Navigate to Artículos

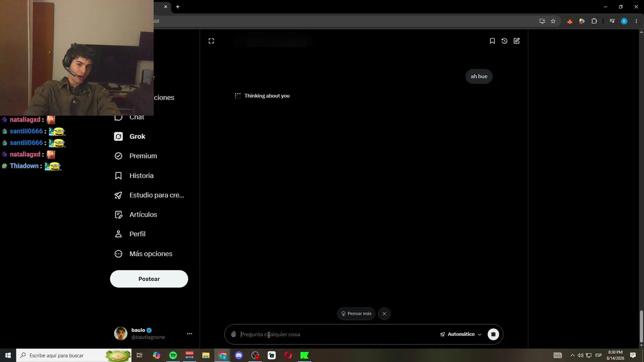coord(136,215)
